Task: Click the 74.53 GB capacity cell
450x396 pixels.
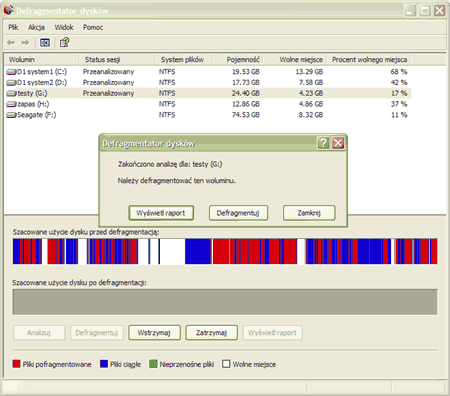Action: [246, 115]
